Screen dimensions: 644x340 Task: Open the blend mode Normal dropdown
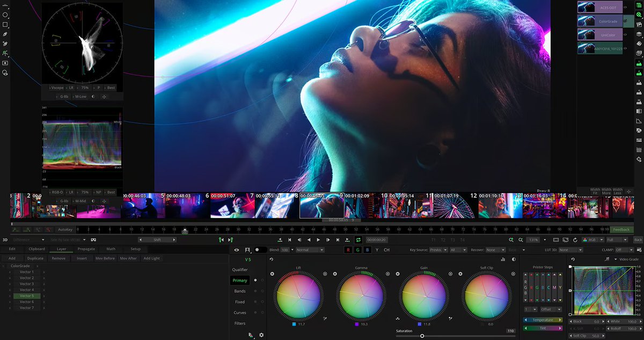[x=310, y=250]
